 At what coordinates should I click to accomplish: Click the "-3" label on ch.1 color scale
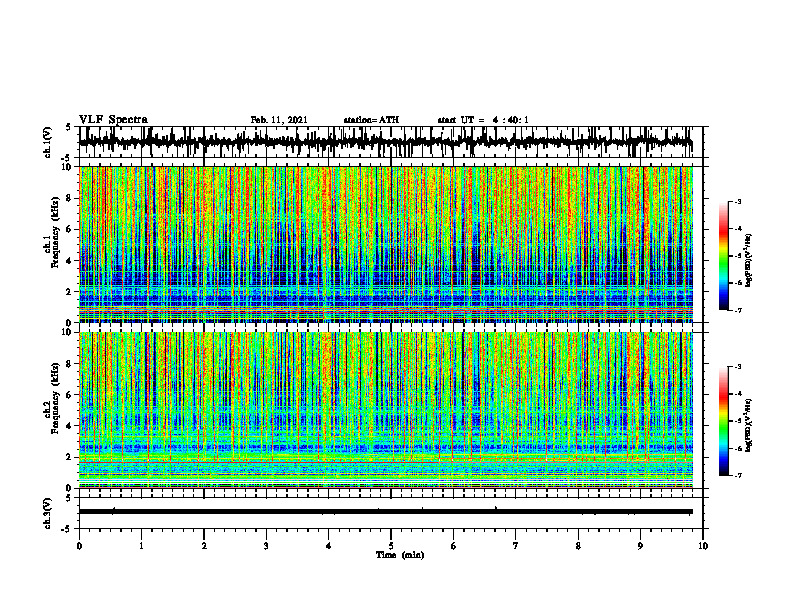[738, 202]
